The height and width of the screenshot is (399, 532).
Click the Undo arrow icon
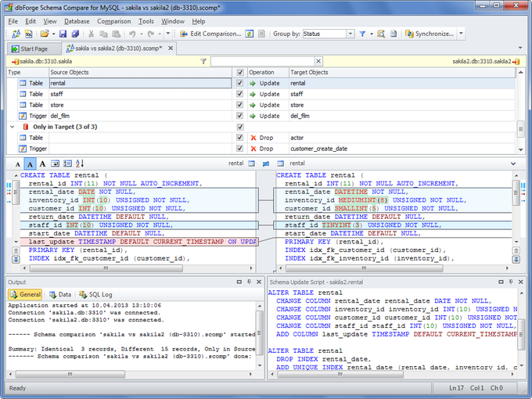(x=132, y=34)
